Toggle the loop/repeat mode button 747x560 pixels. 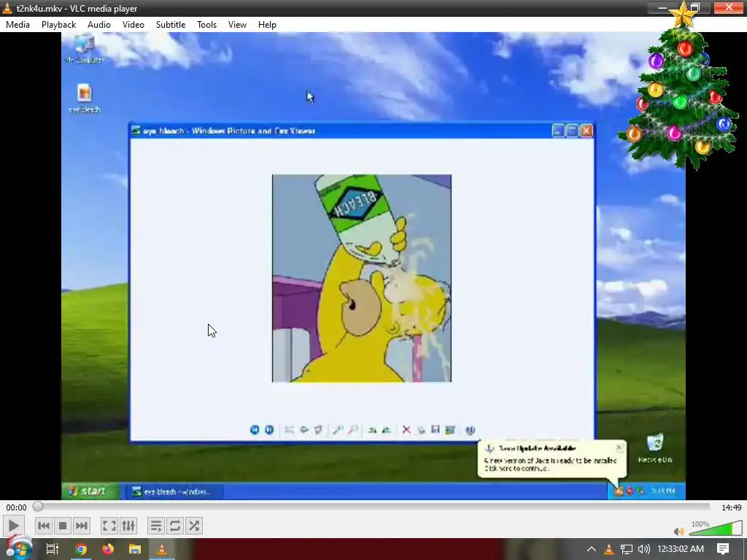click(175, 526)
